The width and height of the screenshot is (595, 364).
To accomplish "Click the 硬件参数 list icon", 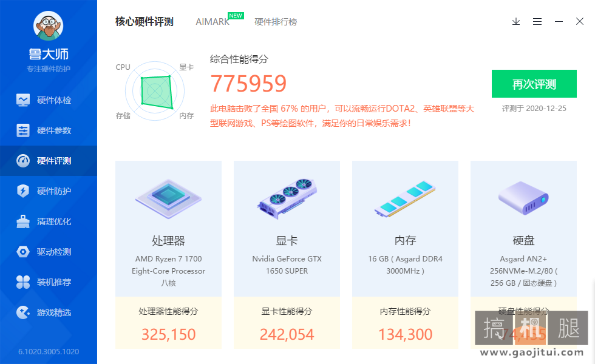I will point(23,130).
